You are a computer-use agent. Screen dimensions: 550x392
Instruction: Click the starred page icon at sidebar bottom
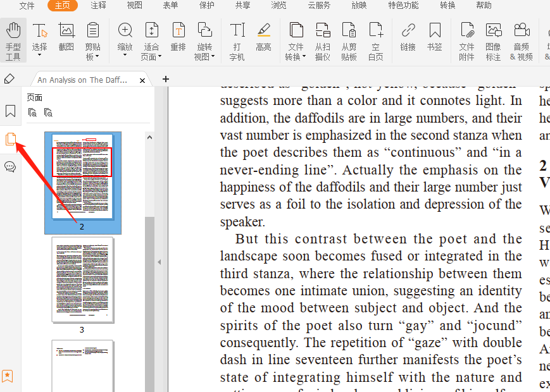coord(8,376)
